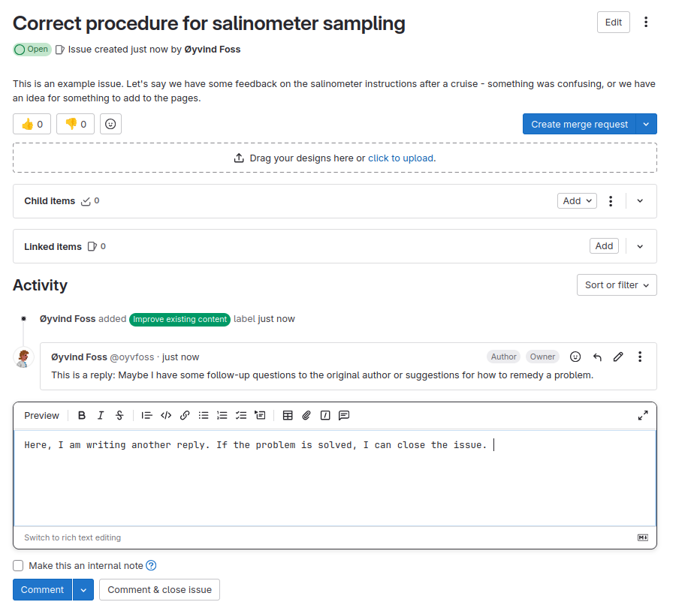The image size is (700, 605).
Task: Reply to Øyvind Foss's comment
Action: tap(597, 357)
